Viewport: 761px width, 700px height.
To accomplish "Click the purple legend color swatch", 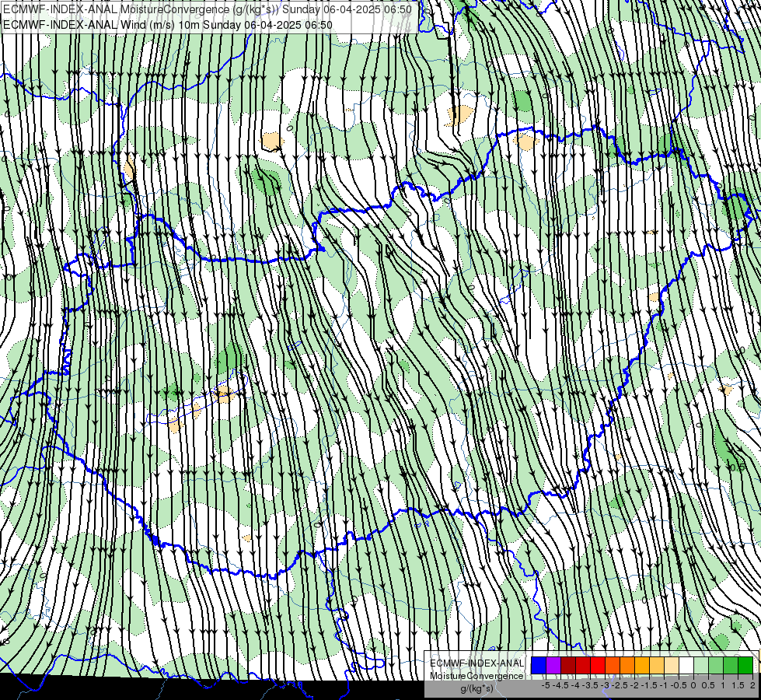I will point(553,665).
